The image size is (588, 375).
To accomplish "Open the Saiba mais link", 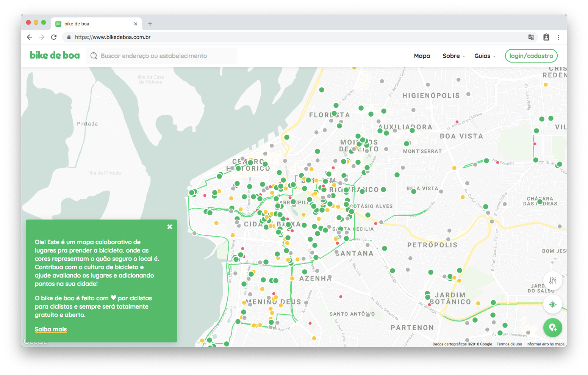I will coord(51,329).
